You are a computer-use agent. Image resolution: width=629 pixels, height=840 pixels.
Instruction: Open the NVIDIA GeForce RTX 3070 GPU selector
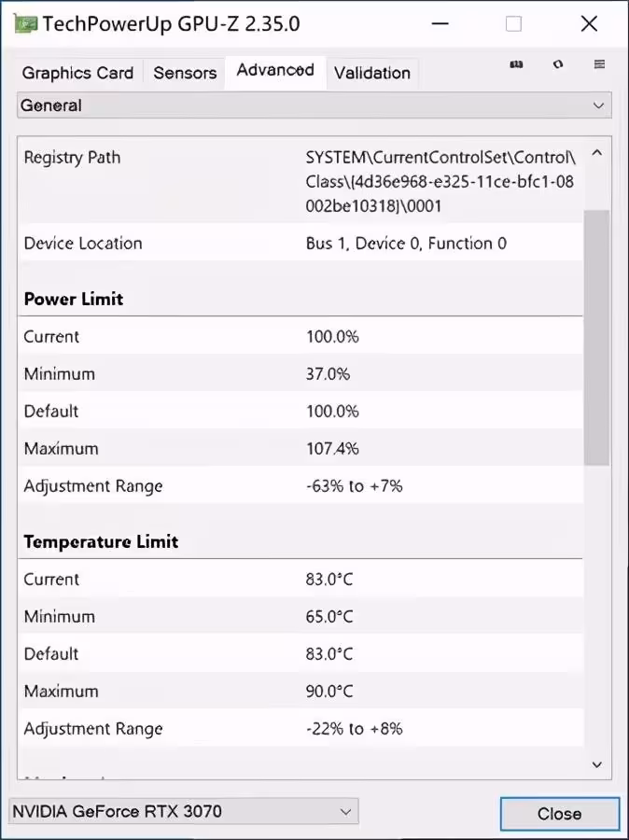coord(184,812)
